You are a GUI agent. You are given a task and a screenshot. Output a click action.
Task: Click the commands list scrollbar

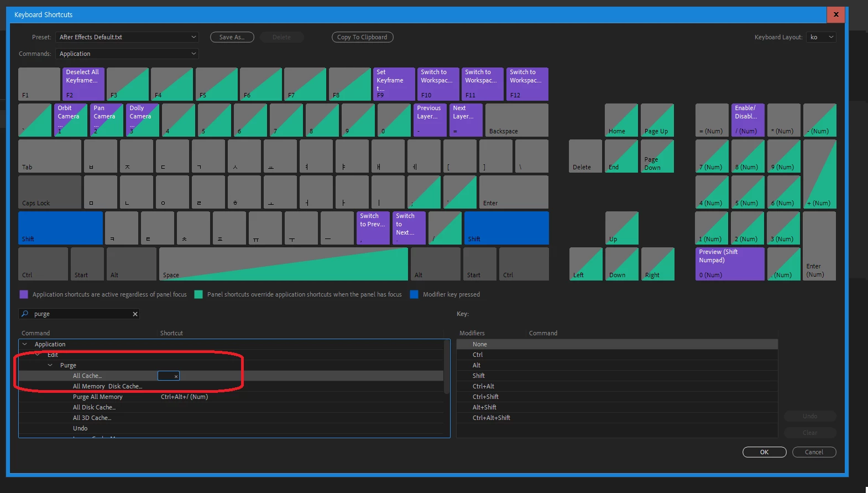[447, 367]
